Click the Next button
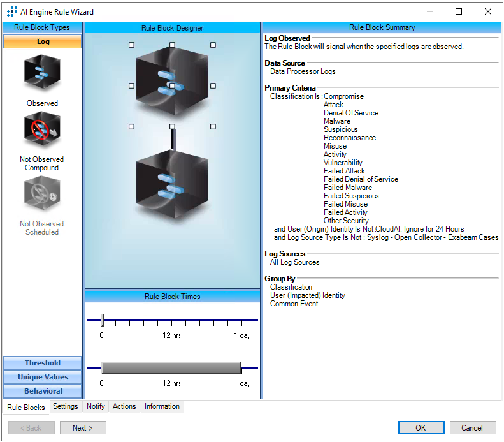The height and width of the screenshot is (442, 504). click(x=83, y=428)
